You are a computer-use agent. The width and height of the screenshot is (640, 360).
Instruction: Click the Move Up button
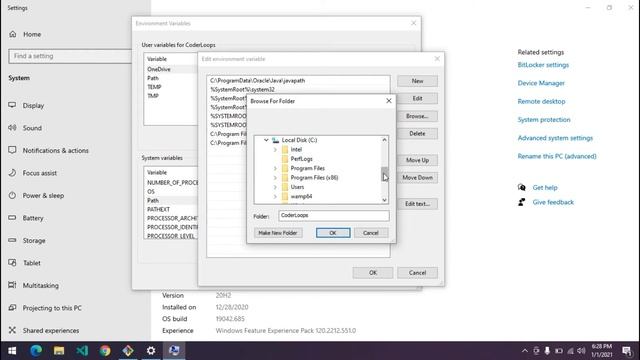pos(417,160)
